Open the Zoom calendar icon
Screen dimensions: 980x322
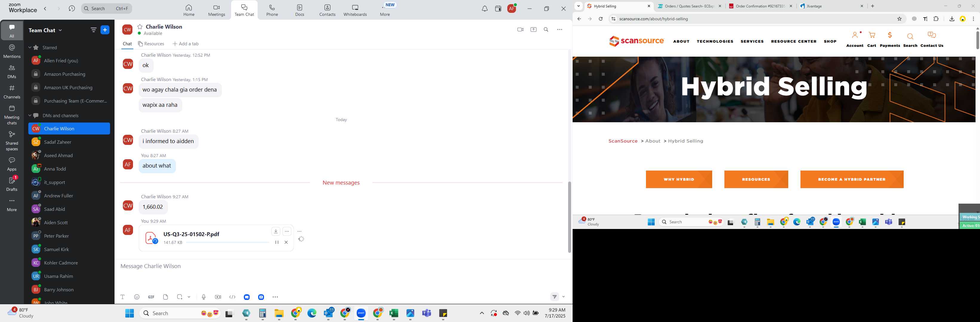pyautogui.click(x=498, y=9)
